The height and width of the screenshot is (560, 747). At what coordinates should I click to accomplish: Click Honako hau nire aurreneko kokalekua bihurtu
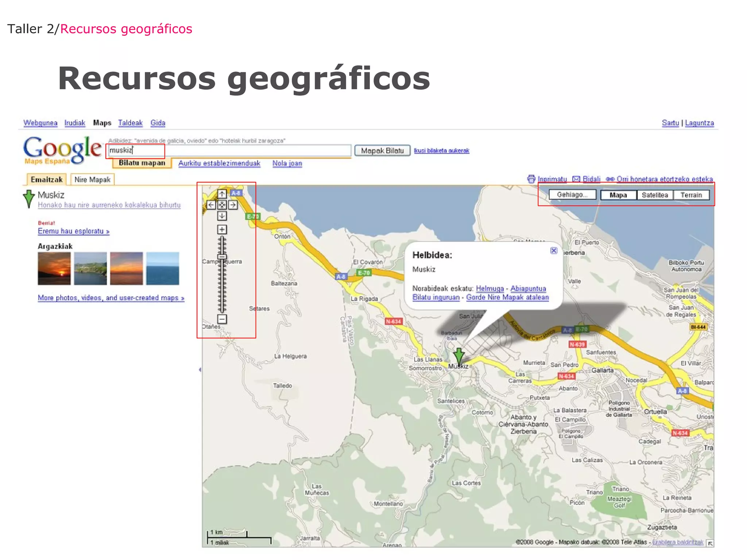point(109,205)
